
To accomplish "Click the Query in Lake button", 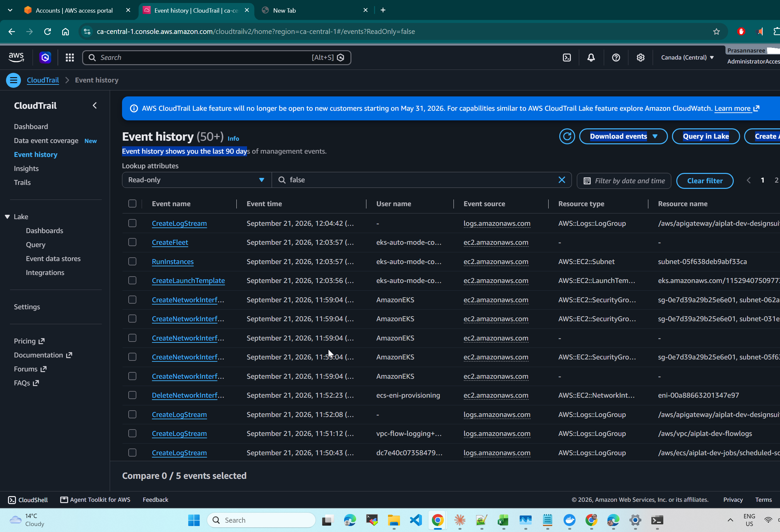I will point(706,136).
